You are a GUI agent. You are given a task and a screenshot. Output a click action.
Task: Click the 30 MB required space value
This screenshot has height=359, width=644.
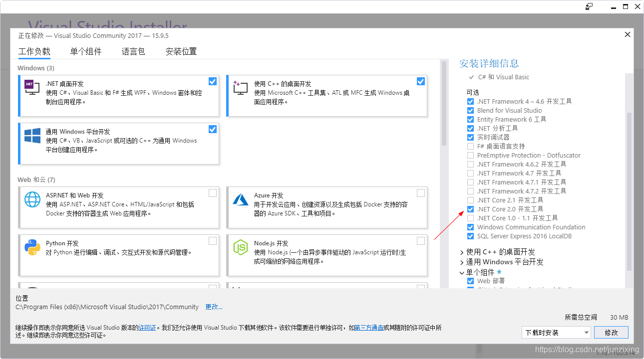pyautogui.click(x=619, y=317)
